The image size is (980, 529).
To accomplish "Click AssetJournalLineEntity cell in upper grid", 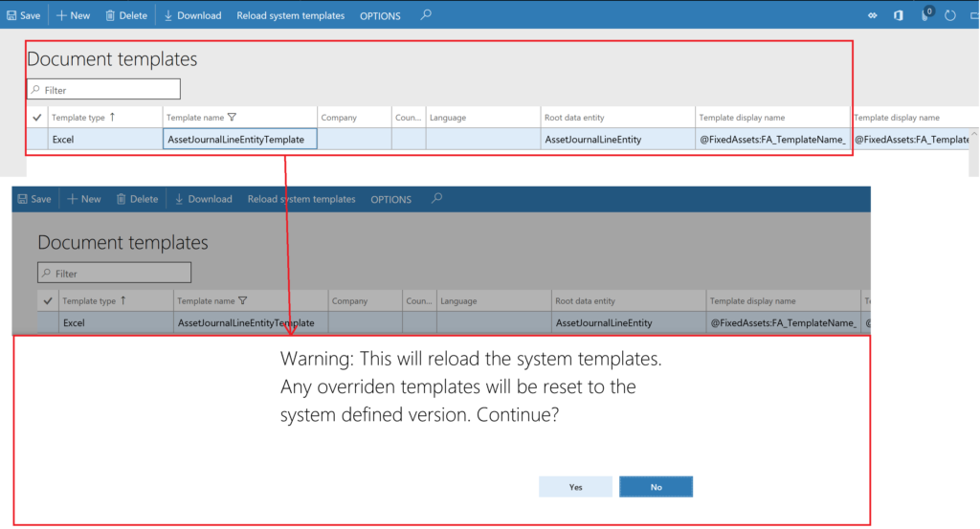I will (617, 140).
